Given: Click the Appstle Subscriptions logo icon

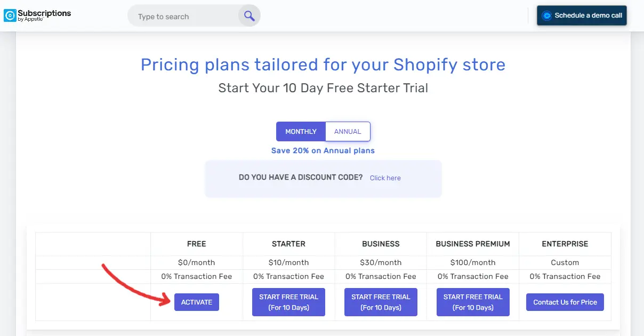Looking at the screenshot, I should [x=10, y=16].
